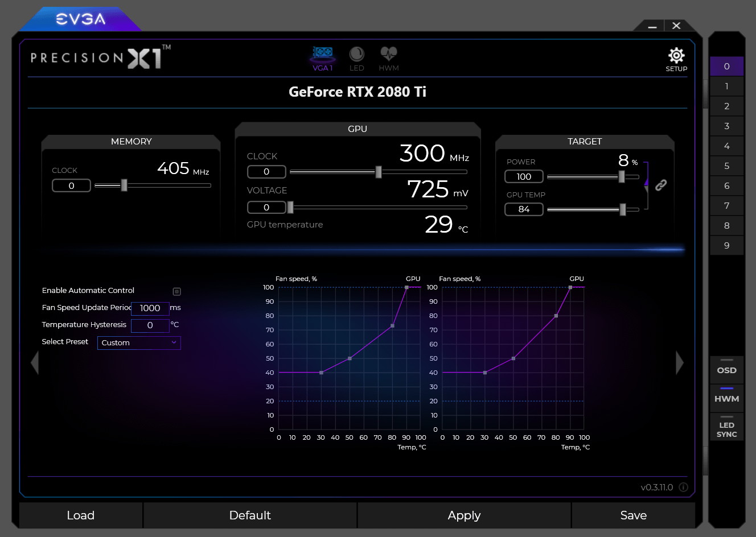
Task: Click left fan curve point at 50%
Action: (350, 358)
